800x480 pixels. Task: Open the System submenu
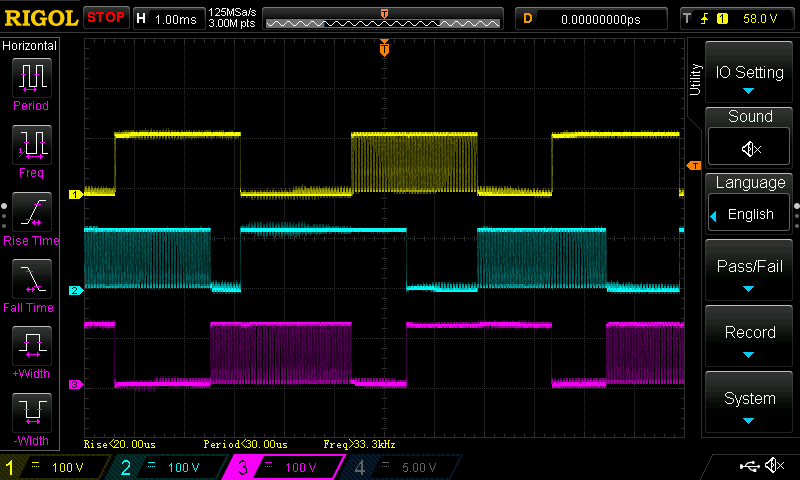point(749,402)
